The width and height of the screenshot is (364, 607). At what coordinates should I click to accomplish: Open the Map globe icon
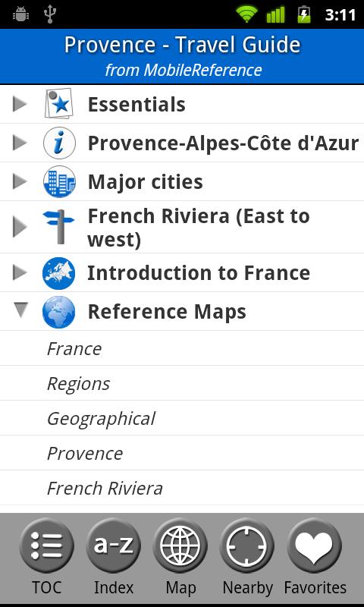pyautogui.click(x=180, y=546)
